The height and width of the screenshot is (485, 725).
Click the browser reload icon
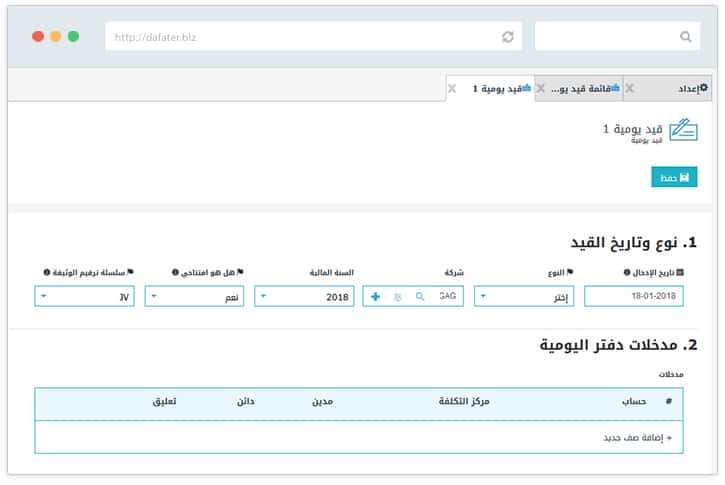click(508, 37)
